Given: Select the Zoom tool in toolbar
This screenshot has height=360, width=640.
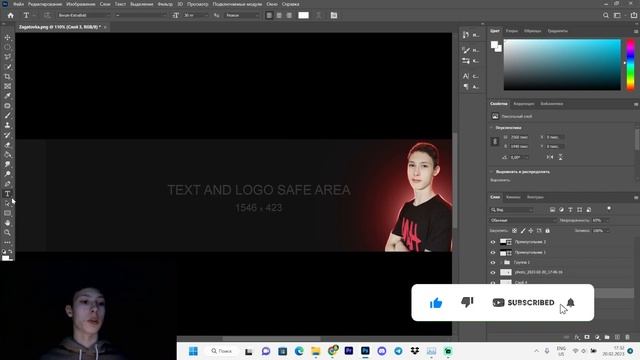Looking at the screenshot, I should 7,233.
